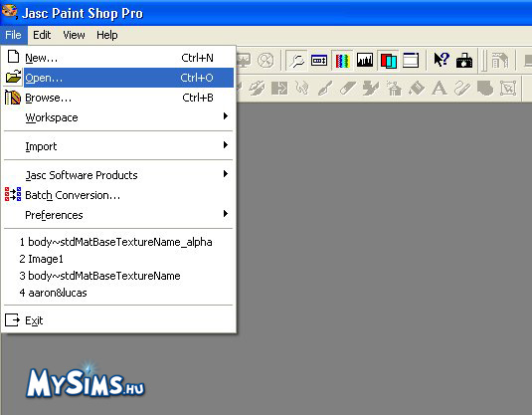This screenshot has width=532, height=415.
Task: Select the Text tool letter A icon
Action: [x=440, y=88]
